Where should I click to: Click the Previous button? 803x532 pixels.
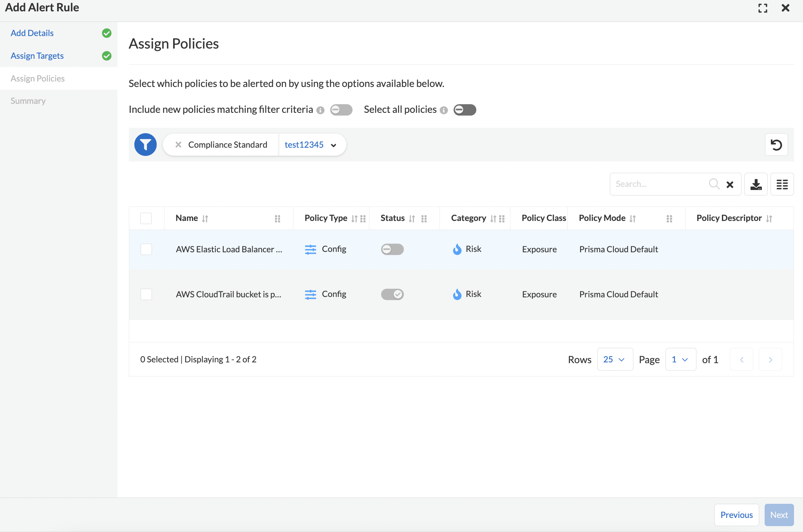(x=736, y=515)
